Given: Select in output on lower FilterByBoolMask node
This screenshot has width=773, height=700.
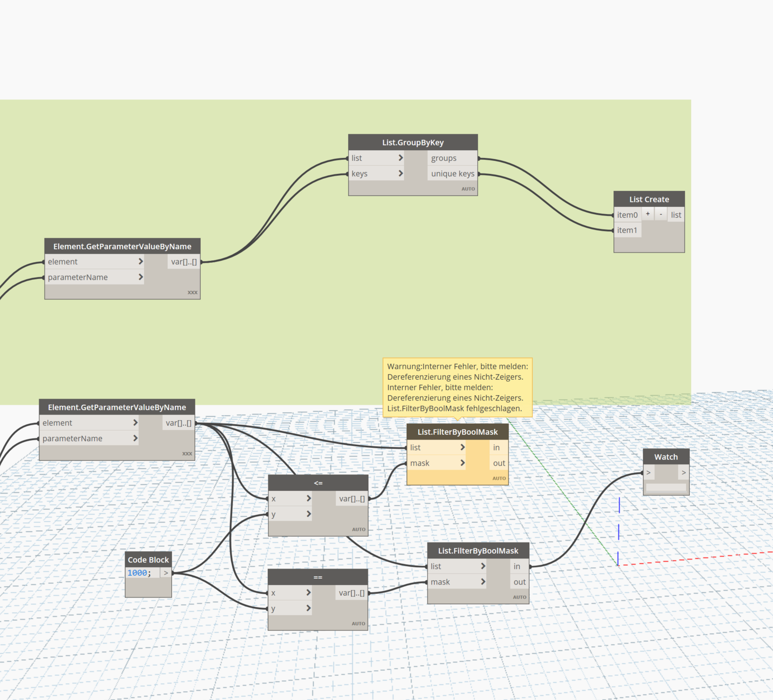Looking at the screenshot, I should click(x=519, y=566).
